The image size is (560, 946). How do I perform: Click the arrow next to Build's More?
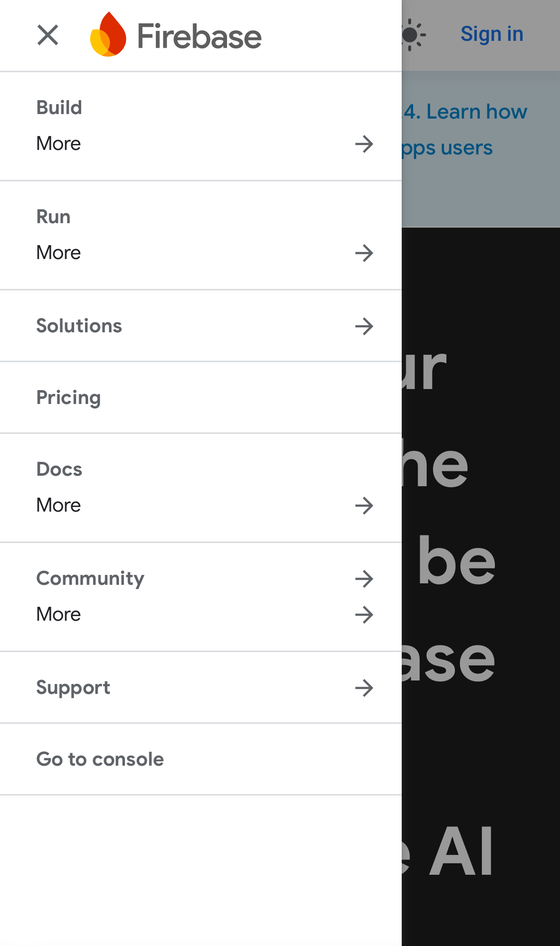364,144
